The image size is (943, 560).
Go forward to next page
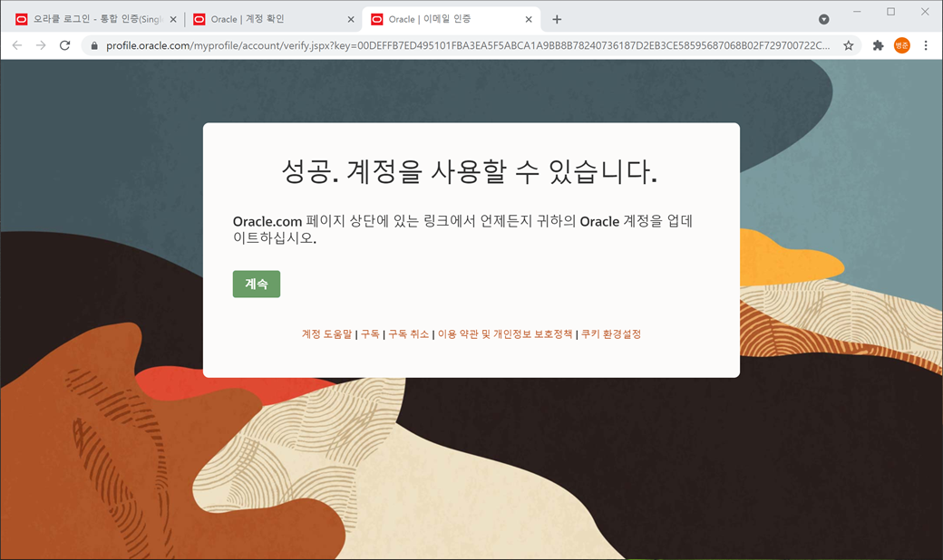[x=40, y=45]
